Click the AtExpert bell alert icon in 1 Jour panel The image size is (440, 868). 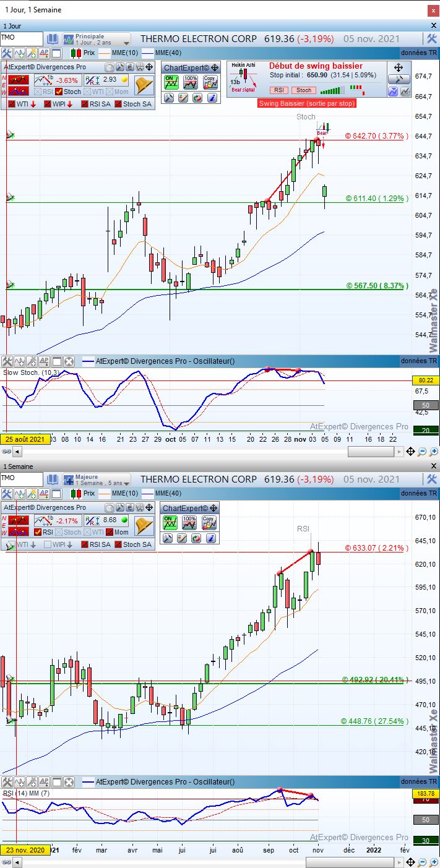tap(144, 85)
